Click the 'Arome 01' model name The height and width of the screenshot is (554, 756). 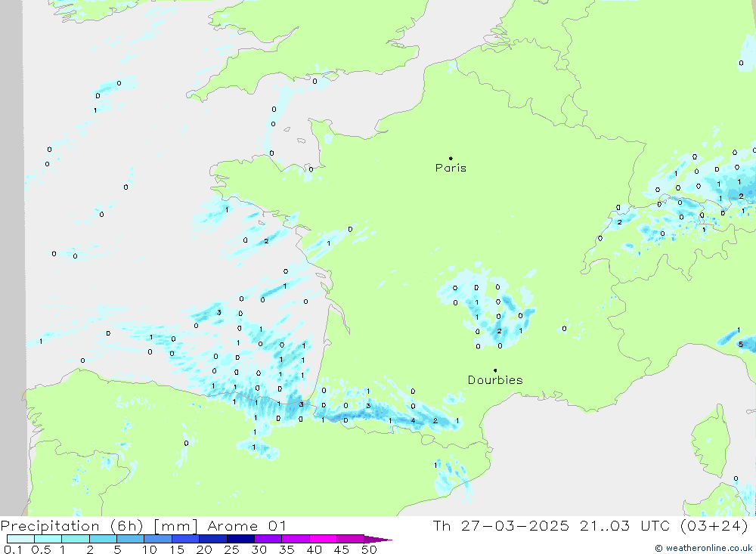(x=247, y=526)
